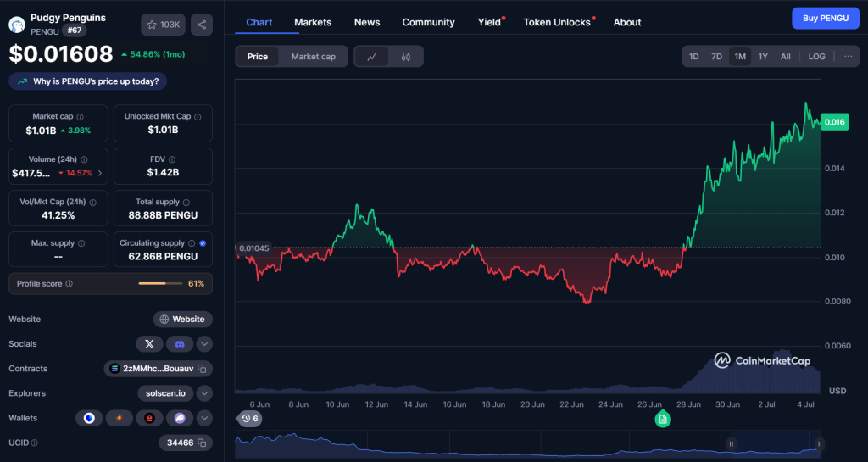The height and width of the screenshot is (462, 868).
Task: Toggle LOG scale on chart
Action: click(x=816, y=57)
